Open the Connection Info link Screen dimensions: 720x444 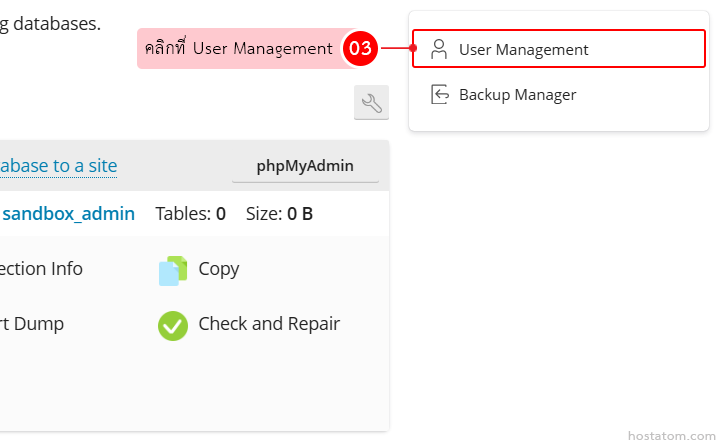[x=41, y=268]
